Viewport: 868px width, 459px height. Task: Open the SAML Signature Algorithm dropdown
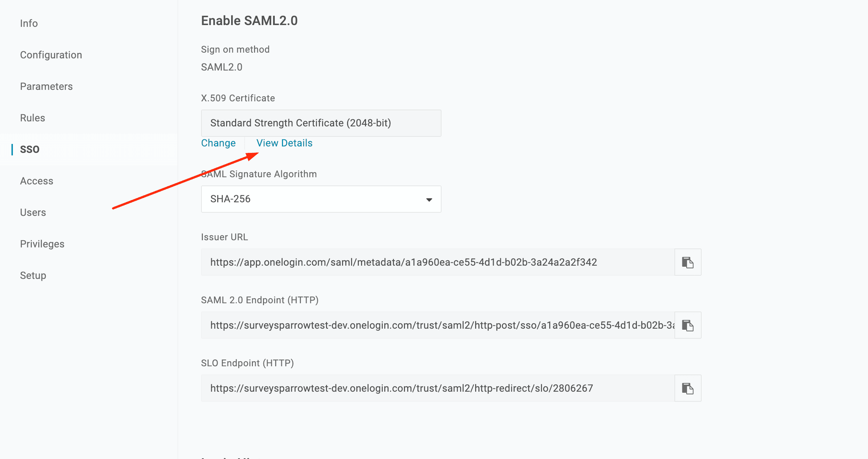pyautogui.click(x=321, y=199)
